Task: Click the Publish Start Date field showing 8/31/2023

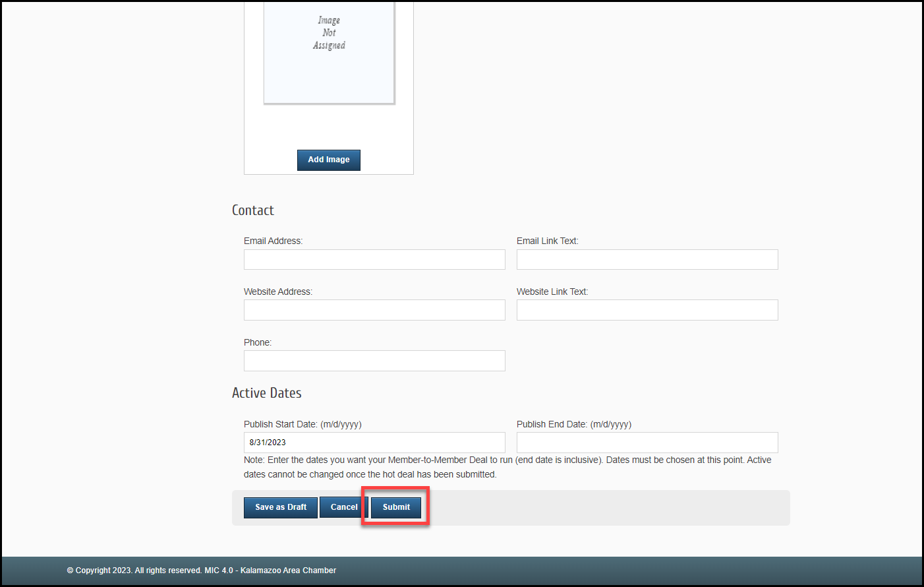Action: pos(374,443)
